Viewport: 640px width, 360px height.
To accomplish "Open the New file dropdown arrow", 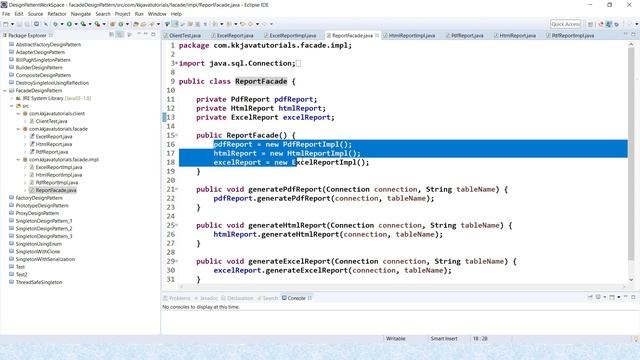I will (x=12, y=24).
